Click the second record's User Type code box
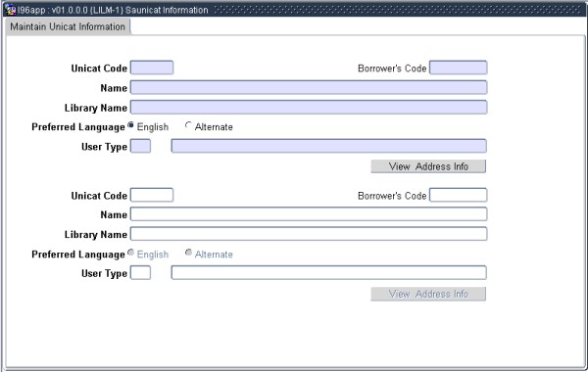588x372 pixels. [140, 273]
